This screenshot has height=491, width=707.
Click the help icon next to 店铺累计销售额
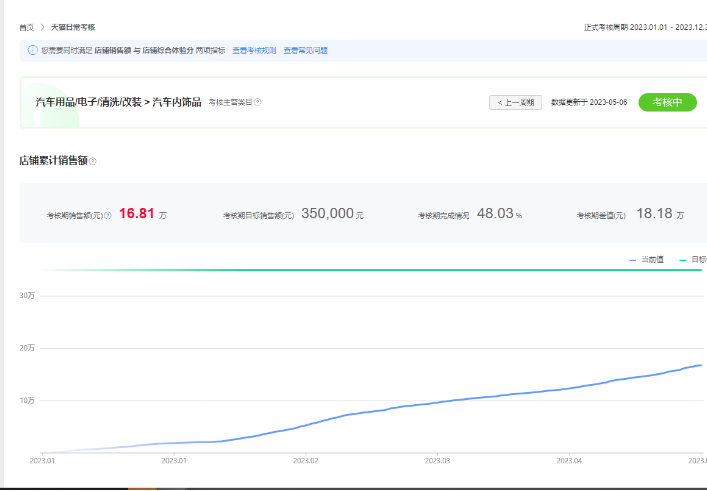point(92,161)
